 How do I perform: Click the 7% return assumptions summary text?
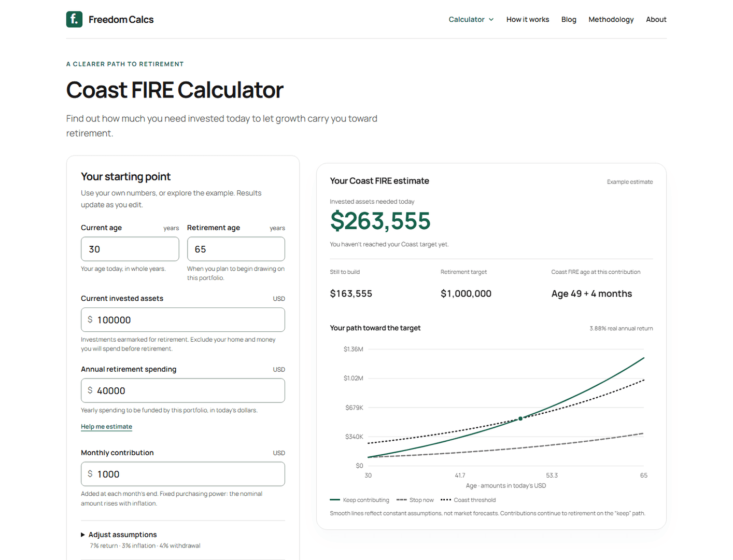pyautogui.click(x=145, y=545)
